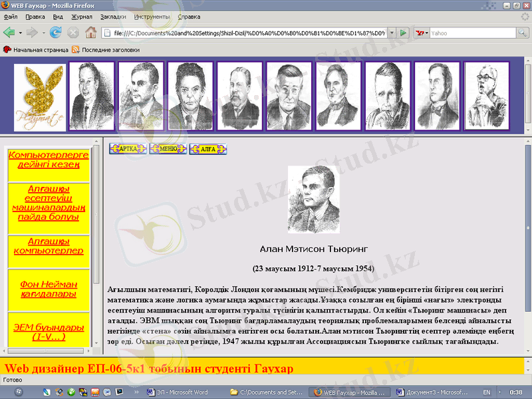Image resolution: width=532 pixels, height=399 pixels.
Task: Open the Журнал menu
Action: [x=81, y=17]
